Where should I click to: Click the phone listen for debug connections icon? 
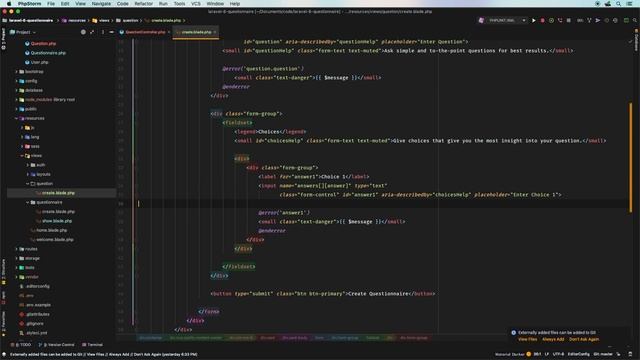[x=560, y=20]
